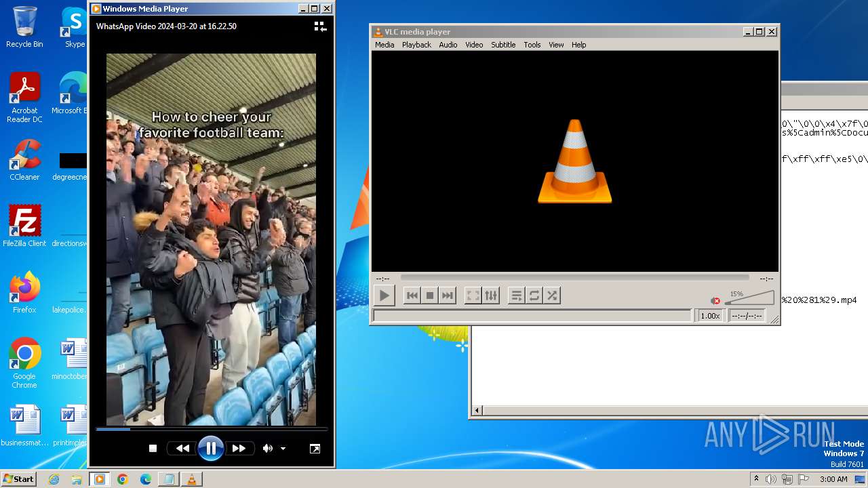Image resolution: width=868 pixels, height=488 pixels.
Task: Click the Windows Media Player video title text
Action: pyautogui.click(x=166, y=26)
